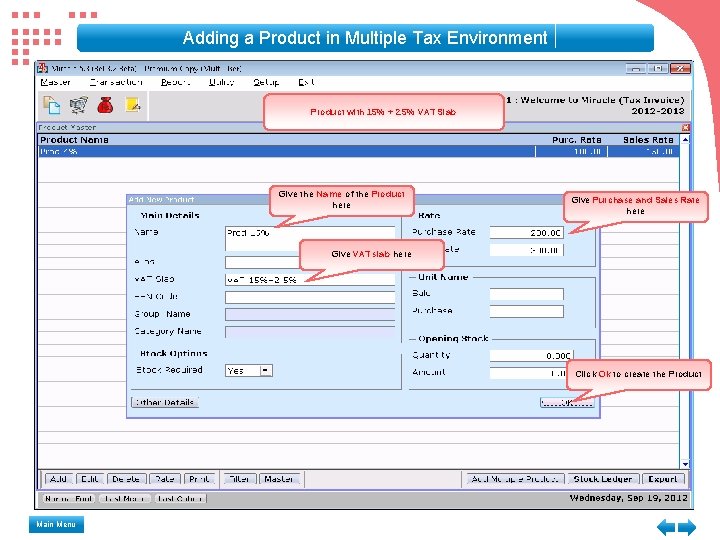The image size is (720, 540).
Task: Open the Report menu
Action: click(x=175, y=82)
